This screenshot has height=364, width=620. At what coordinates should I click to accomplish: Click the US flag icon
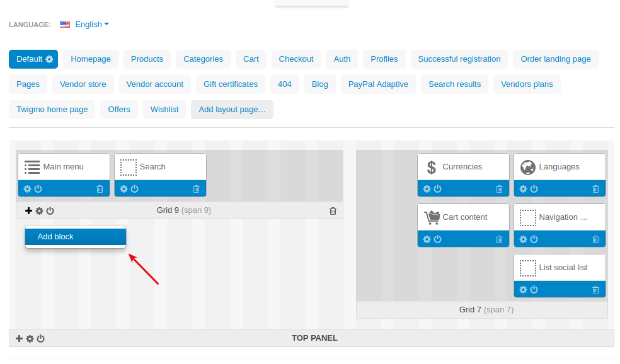65,24
